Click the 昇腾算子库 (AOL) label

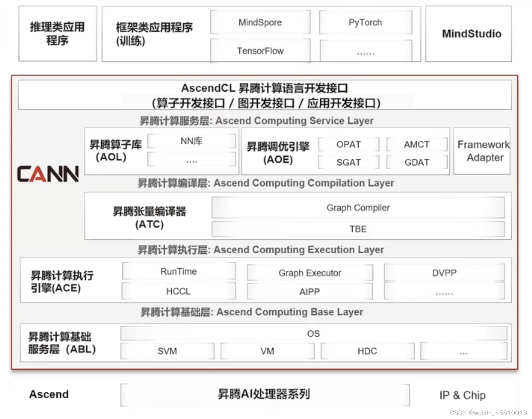coord(115,150)
